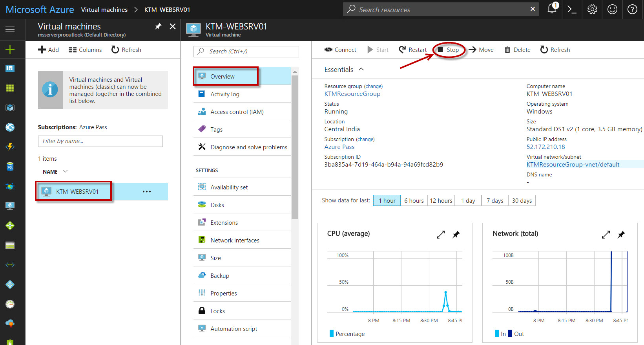The height and width of the screenshot is (345, 644).
Task: Open portal settings gear
Action: (592, 9)
